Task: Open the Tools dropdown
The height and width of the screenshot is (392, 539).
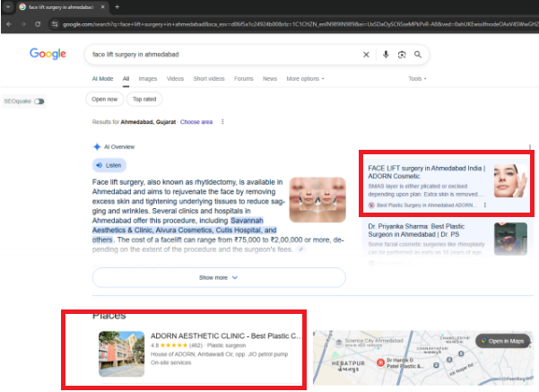Action: (x=416, y=79)
